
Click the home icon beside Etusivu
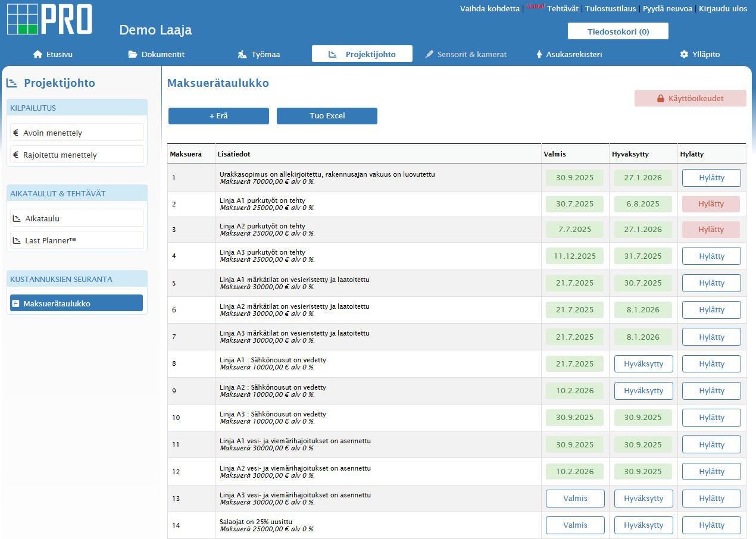point(38,54)
